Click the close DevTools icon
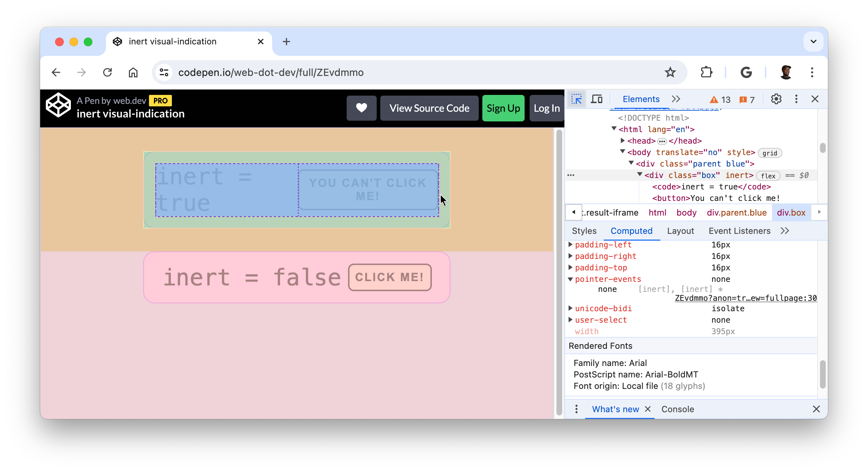The width and height of the screenshot is (868, 472). pyautogui.click(x=815, y=99)
